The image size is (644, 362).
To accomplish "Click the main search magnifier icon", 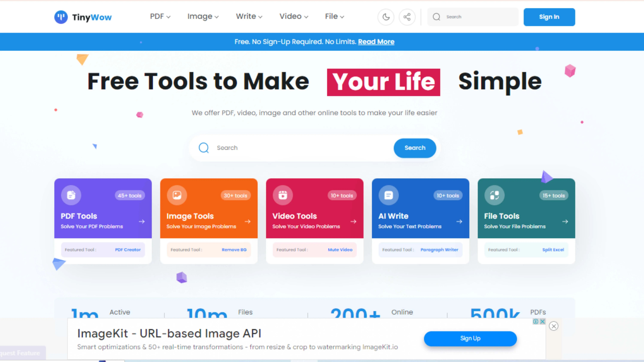I will coord(204,148).
